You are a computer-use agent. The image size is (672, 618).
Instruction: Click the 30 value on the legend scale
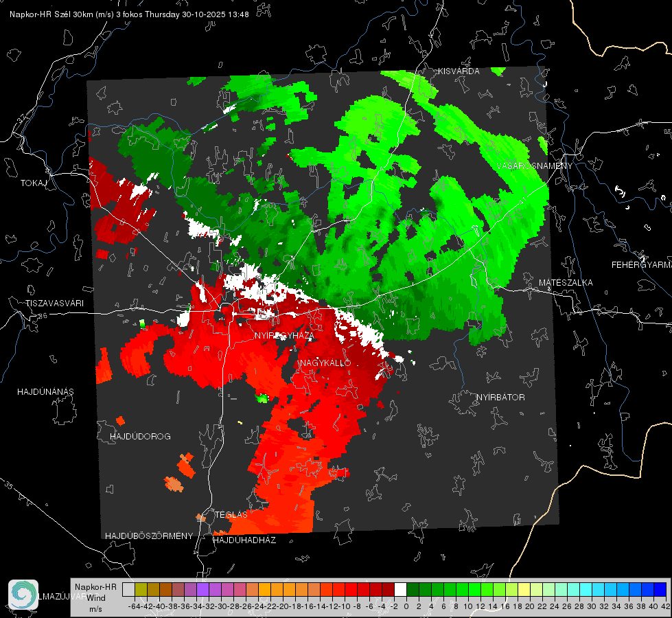(x=592, y=606)
